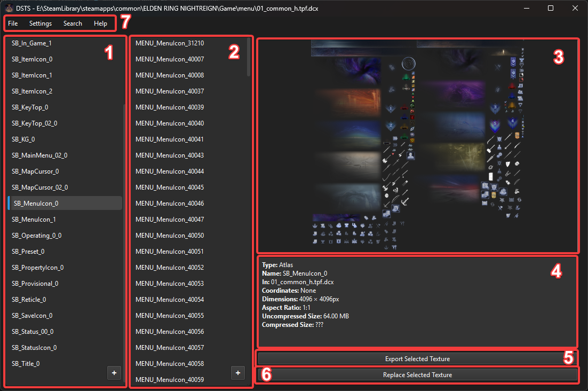Select SB_StatusIcon_0 entry

(65, 348)
